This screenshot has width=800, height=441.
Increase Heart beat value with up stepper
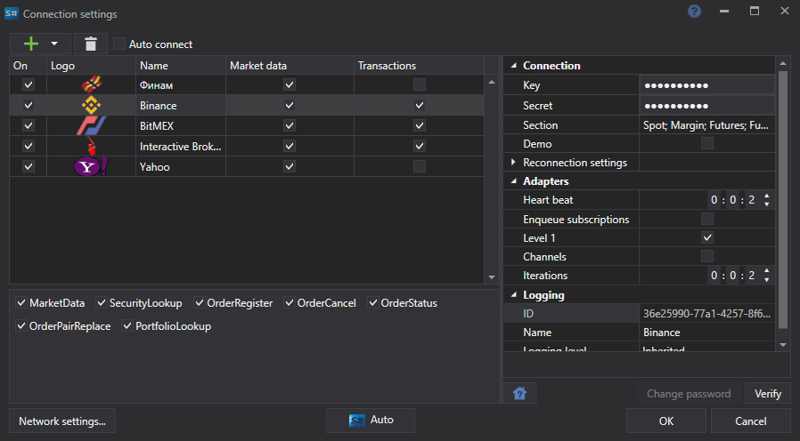[x=766, y=196]
